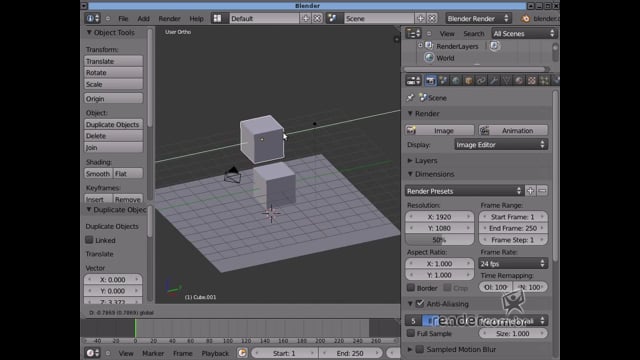
Task: Click the anti-aliasing Size 1.000 slider
Action: 513,333
